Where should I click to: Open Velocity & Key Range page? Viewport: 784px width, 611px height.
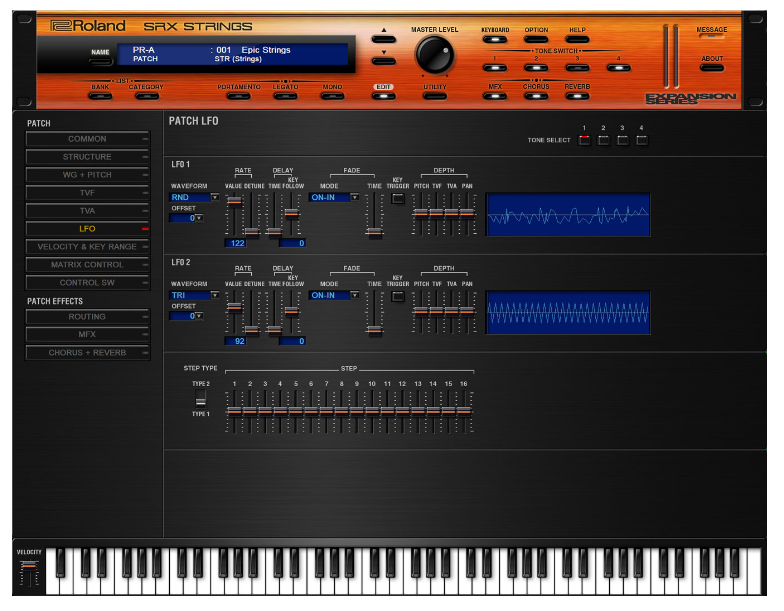coord(88,247)
